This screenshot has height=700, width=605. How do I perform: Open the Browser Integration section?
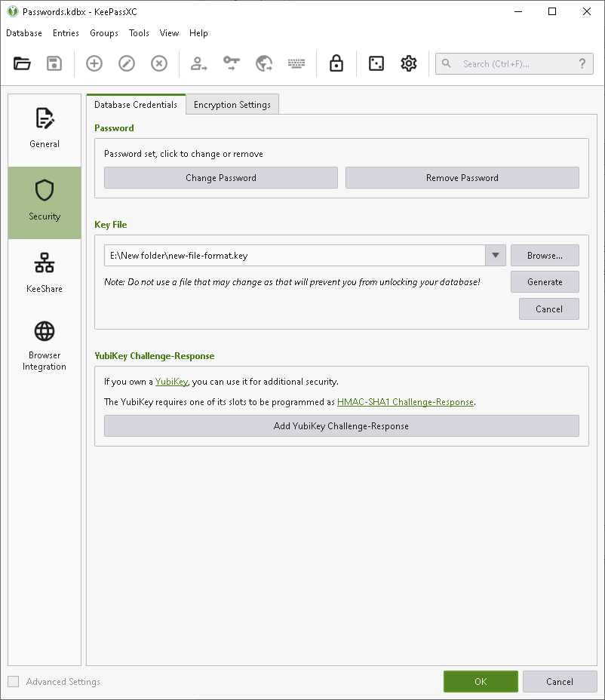click(45, 347)
